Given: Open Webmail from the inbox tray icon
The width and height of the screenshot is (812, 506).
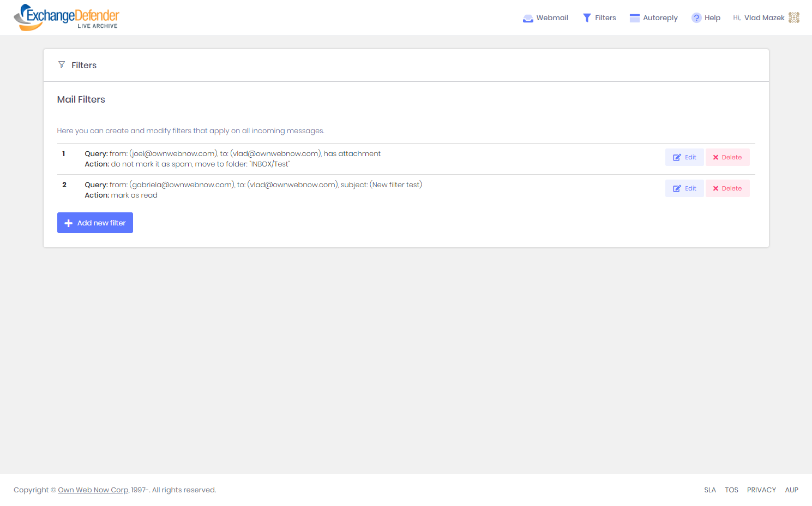Looking at the screenshot, I should [x=528, y=18].
